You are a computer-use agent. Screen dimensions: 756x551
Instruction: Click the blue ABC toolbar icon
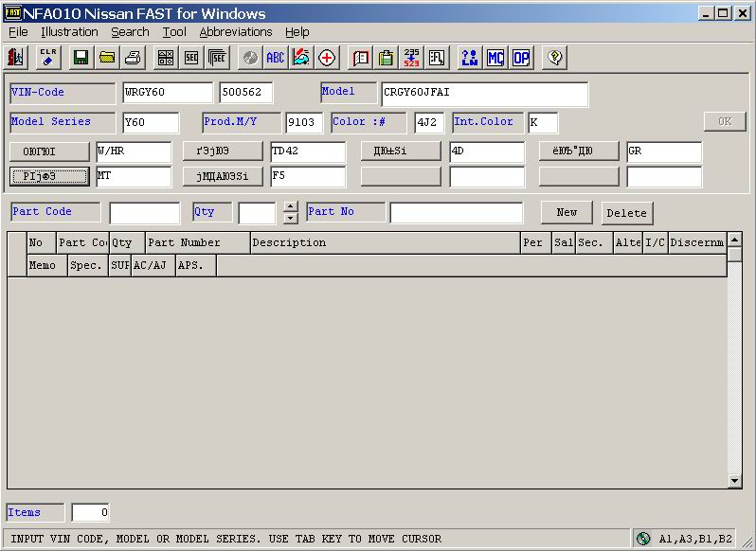(x=276, y=58)
